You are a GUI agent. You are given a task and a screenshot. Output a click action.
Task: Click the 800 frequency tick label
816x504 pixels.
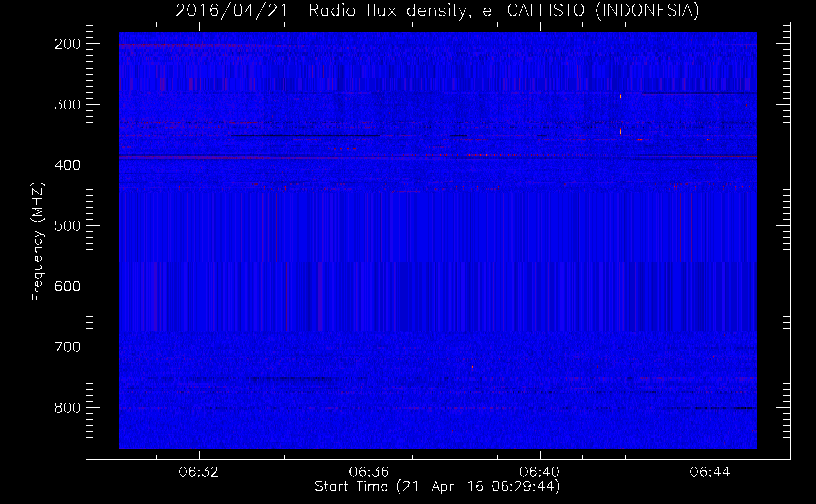(68, 407)
